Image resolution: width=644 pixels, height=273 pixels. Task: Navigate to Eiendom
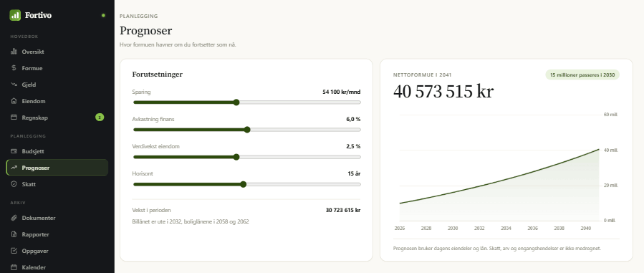coord(57,101)
